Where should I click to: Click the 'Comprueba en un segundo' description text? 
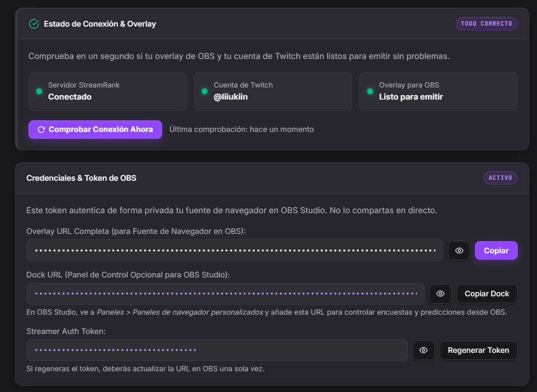[x=239, y=57]
